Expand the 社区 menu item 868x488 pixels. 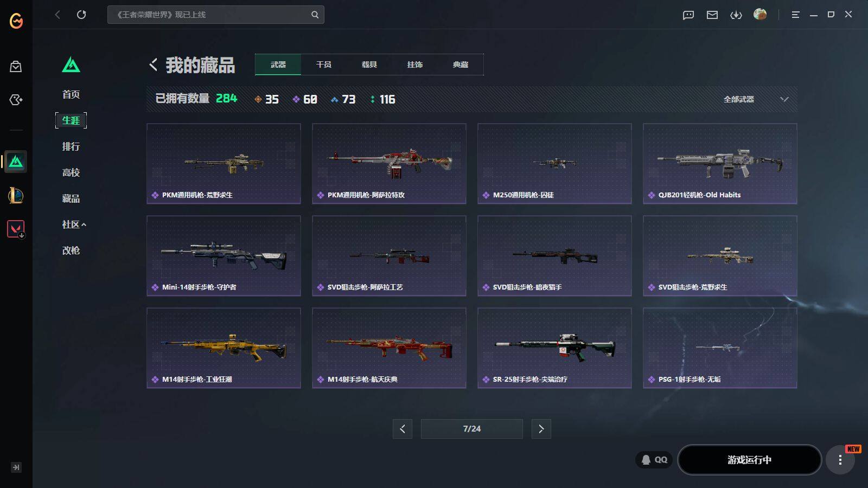coord(74,224)
